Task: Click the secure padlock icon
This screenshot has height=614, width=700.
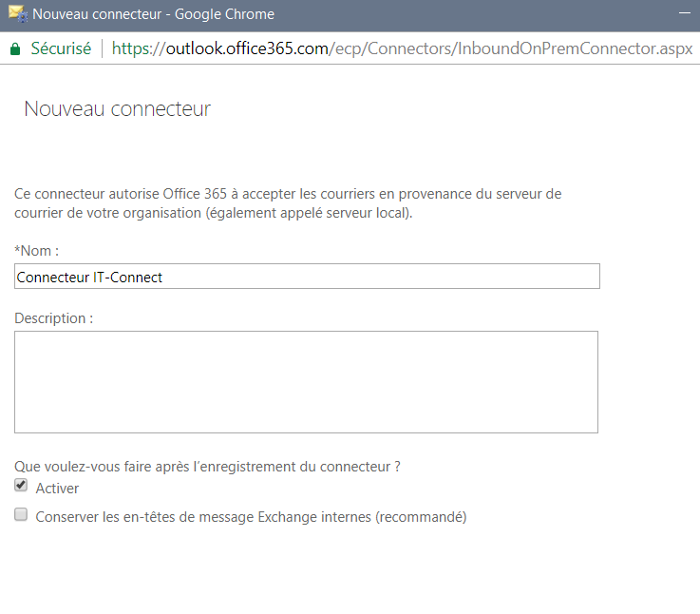Action: (15, 48)
